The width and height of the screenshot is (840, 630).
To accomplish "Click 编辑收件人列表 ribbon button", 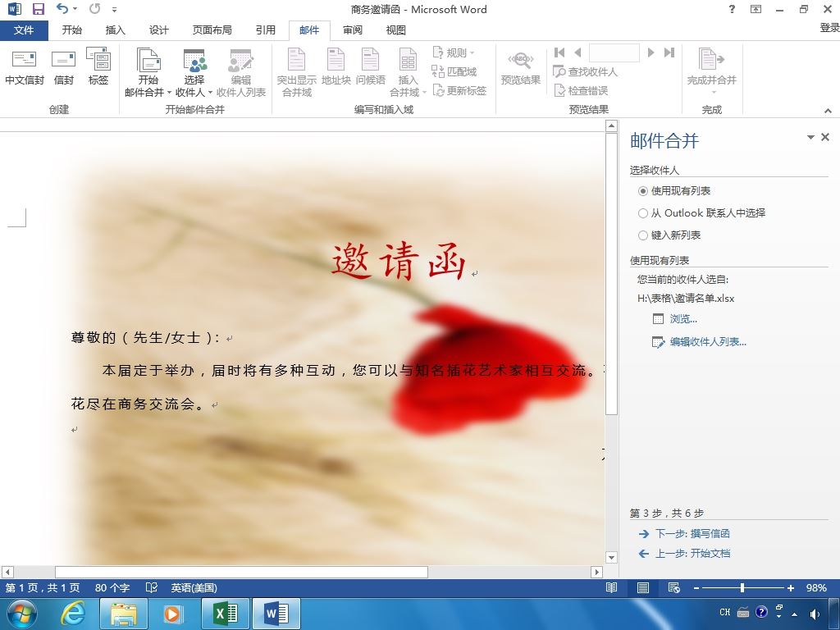I will click(241, 73).
